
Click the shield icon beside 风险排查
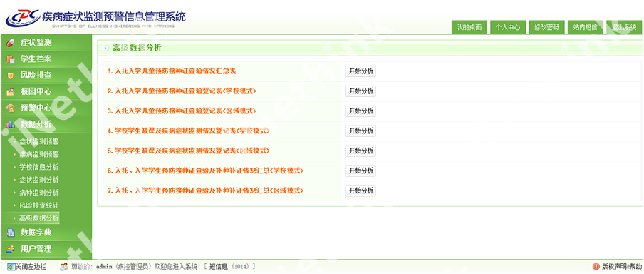click(x=11, y=76)
